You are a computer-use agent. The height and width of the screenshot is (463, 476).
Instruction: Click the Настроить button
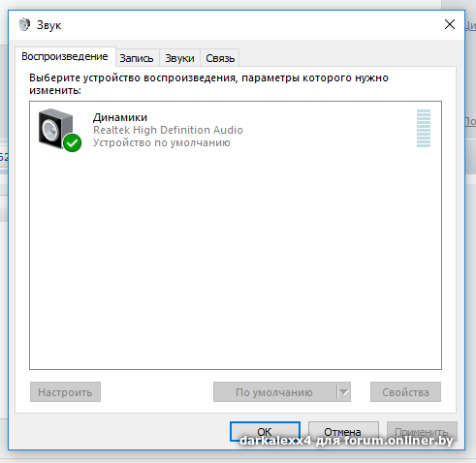65,392
